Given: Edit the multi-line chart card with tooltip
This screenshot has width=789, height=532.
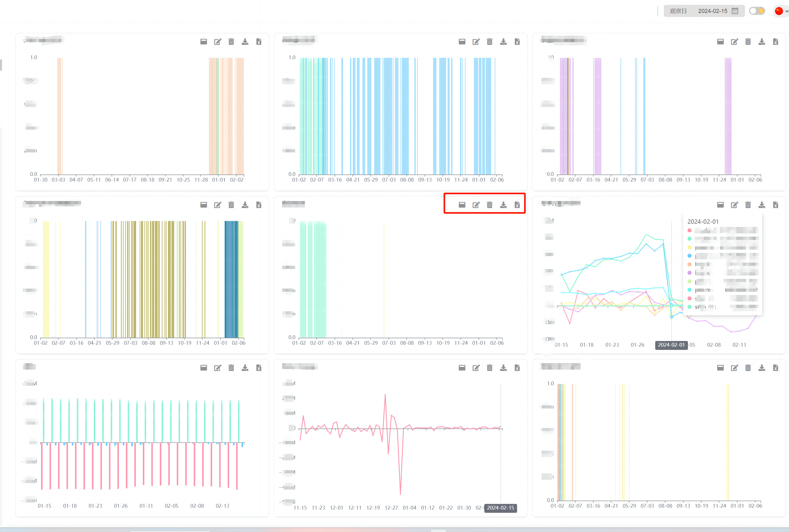Looking at the screenshot, I should [x=734, y=205].
